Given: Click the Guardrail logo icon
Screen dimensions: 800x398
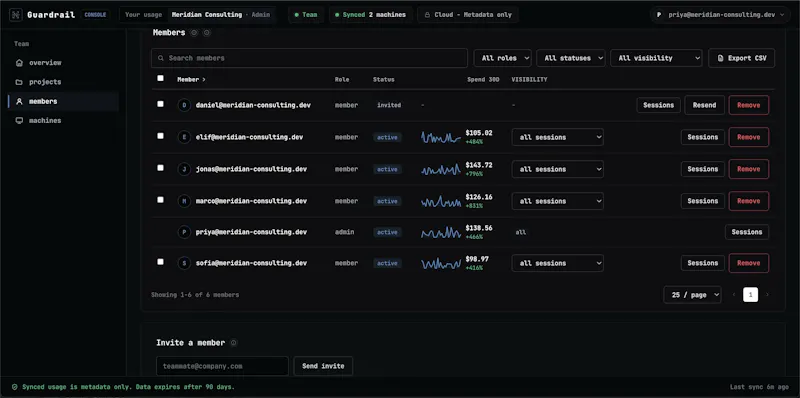Looking at the screenshot, I should click(15, 15).
